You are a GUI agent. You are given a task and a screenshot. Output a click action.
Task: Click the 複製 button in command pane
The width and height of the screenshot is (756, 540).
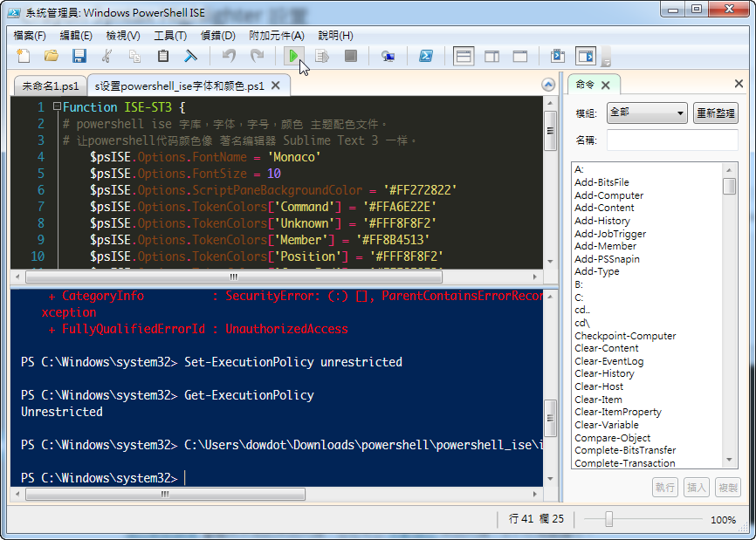coord(728,488)
